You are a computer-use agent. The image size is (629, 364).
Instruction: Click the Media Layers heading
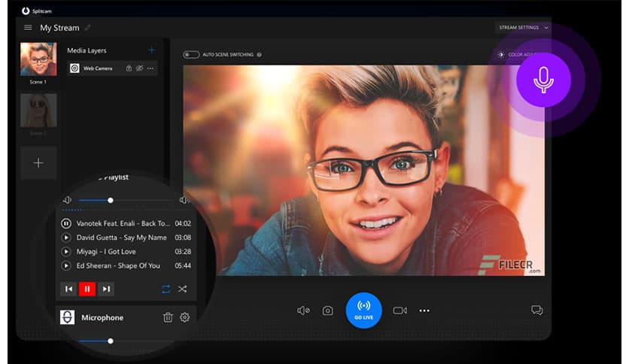pyautogui.click(x=87, y=50)
